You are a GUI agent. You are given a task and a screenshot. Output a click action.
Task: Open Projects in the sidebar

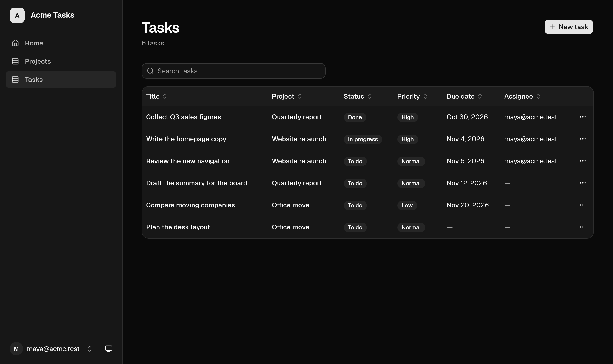coord(61,61)
